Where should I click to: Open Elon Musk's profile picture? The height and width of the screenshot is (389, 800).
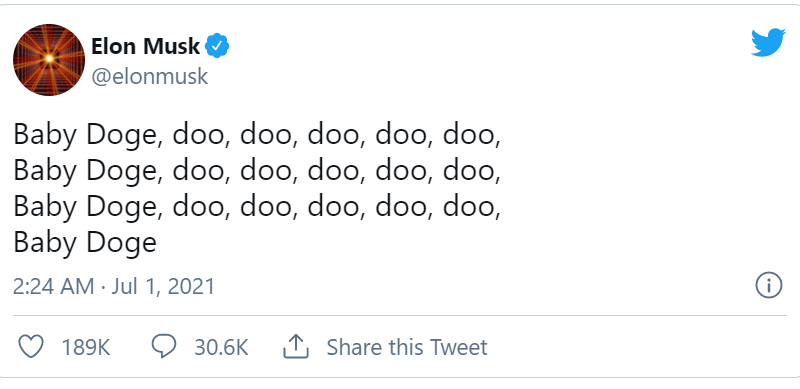click(x=49, y=60)
